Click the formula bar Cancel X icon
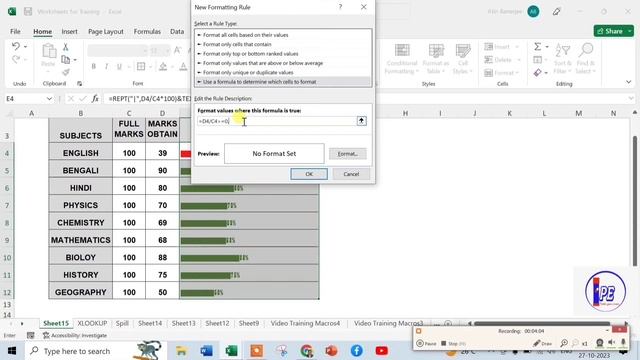The width and height of the screenshot is (640, 360). [x=71, y=99]
